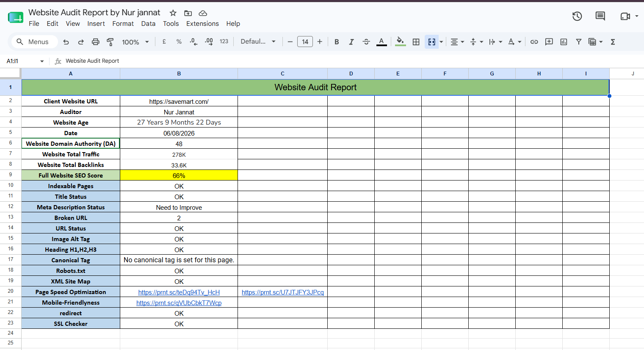Open the Help menu
Image resolution: width=644 pixels, height=350 pixels.
[233, 24]
